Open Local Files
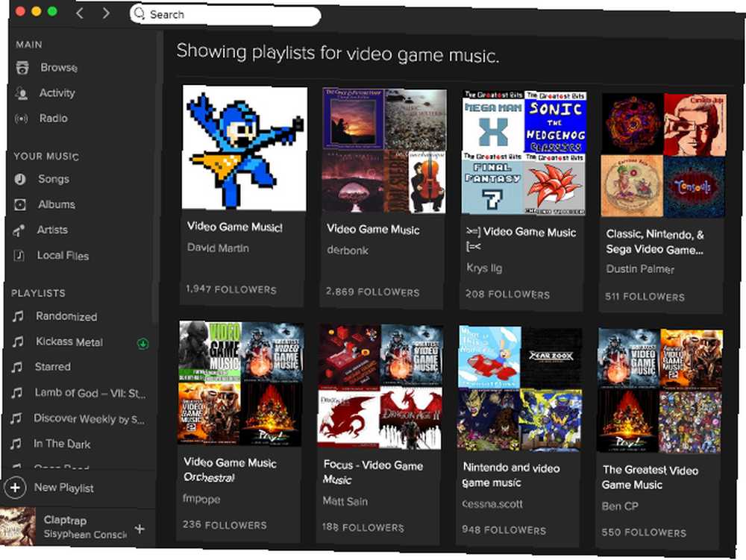 (63, 256)
